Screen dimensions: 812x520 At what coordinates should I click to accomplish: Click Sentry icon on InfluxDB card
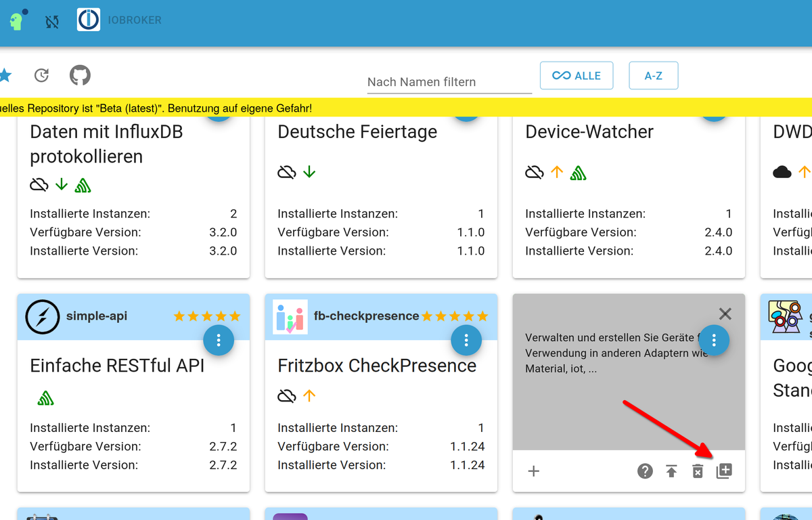point(83,185)
